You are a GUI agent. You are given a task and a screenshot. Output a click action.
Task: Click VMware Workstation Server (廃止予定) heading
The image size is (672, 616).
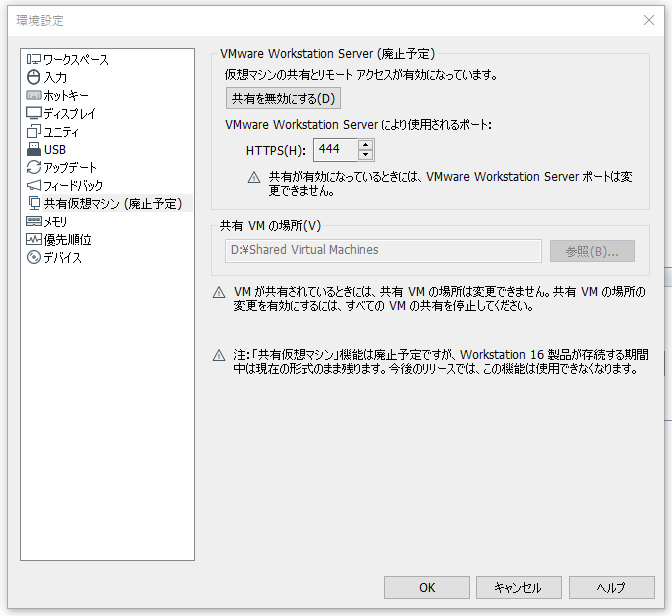[327, 54]
